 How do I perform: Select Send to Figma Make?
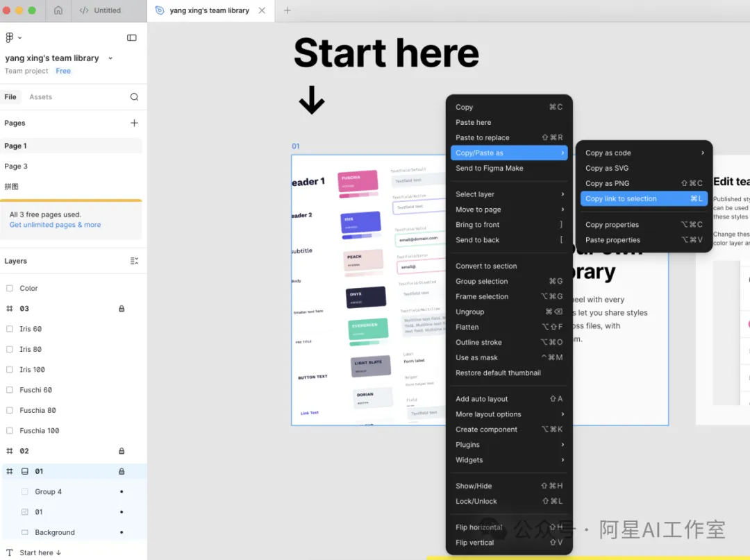[509, 168]
